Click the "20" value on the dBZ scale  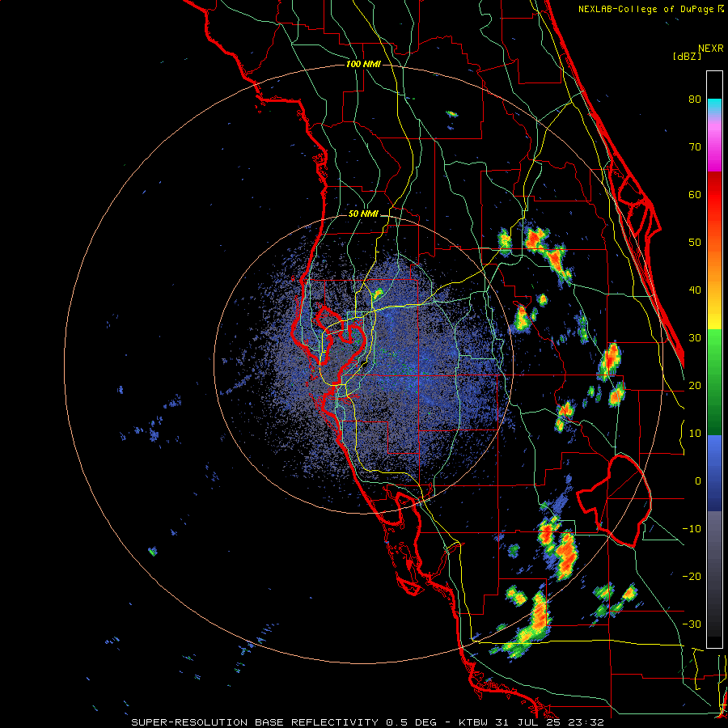(695, 385)
